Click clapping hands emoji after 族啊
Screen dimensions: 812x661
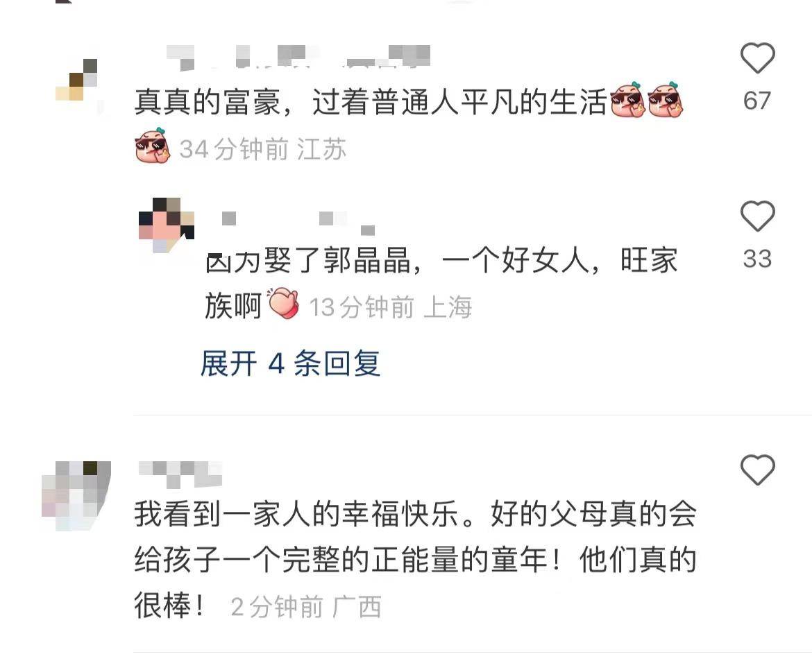click(x=283, y=303)
